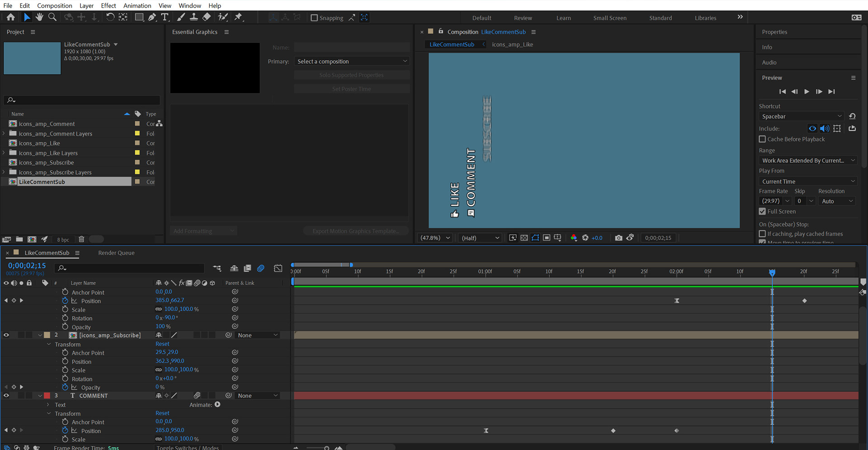Viewport: 868px width, 450px height.
Task: Select the Pen tool
Action: point(152,17)
